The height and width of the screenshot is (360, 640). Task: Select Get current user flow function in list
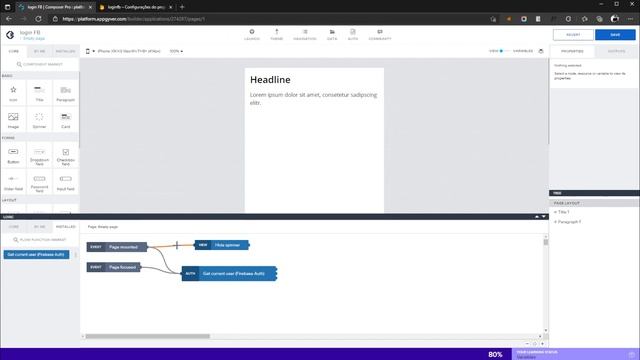pos(36,254)
